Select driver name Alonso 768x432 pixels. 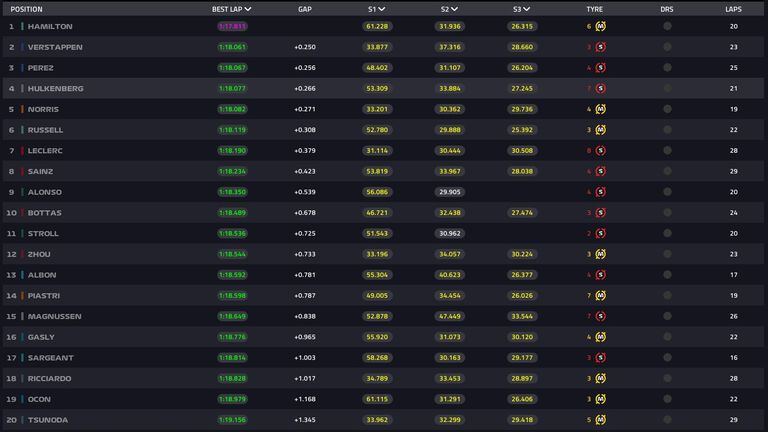point(45,192)
